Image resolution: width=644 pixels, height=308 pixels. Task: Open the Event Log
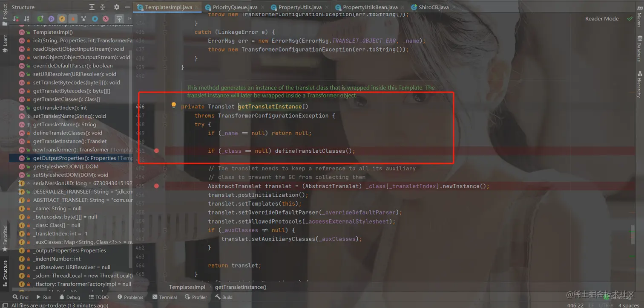618,297
